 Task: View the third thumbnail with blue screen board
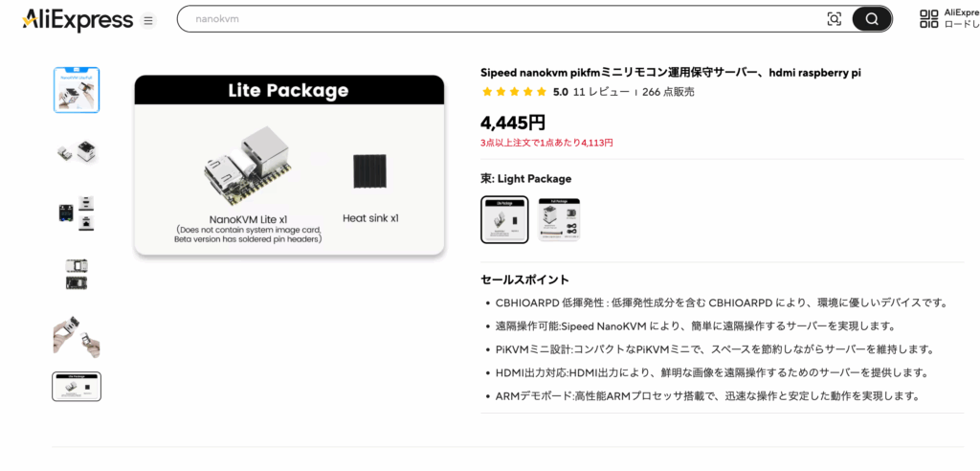point(77,212)
